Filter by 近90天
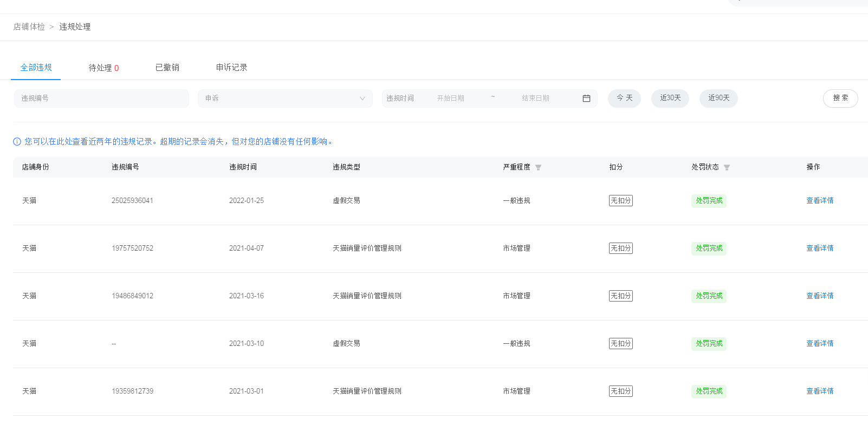 (718, 99)
